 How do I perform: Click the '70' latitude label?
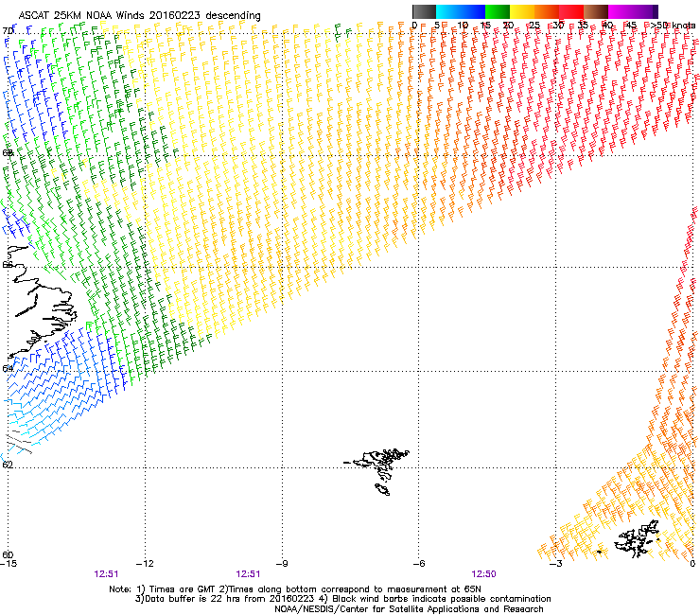click(x=8, y=31)
